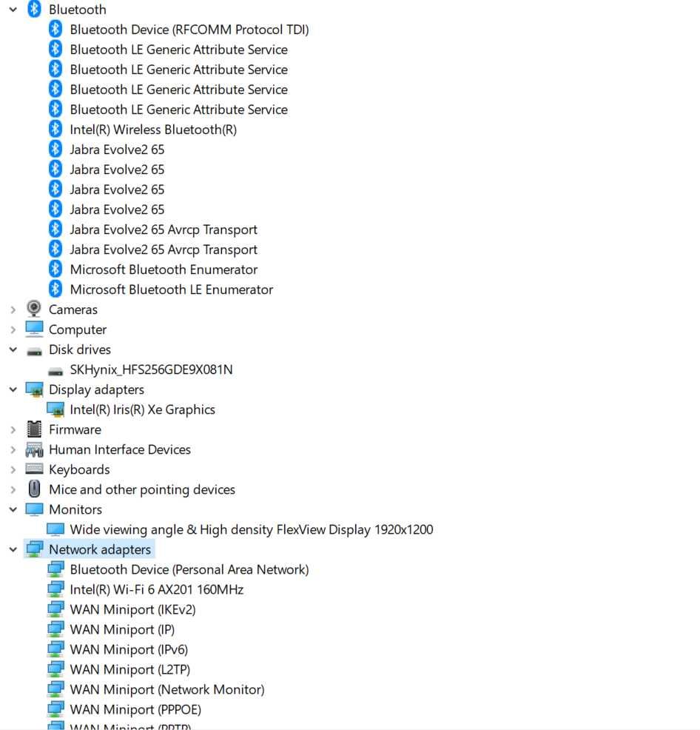Expand the Cameras category
This screenshot has height=730, width=700.
13,309
